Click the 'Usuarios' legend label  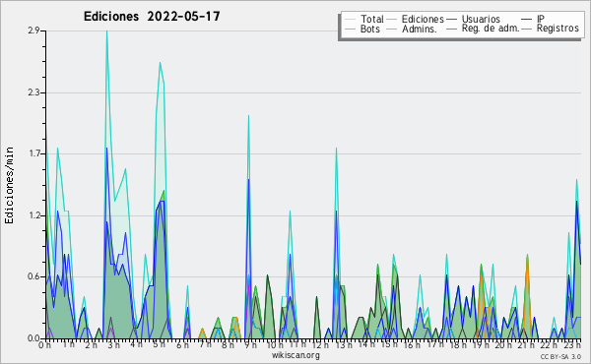[x=481, y=19]
